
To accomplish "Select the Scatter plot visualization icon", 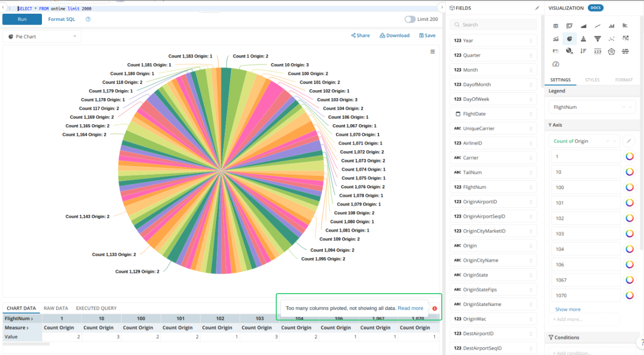I will click(611, 39).
